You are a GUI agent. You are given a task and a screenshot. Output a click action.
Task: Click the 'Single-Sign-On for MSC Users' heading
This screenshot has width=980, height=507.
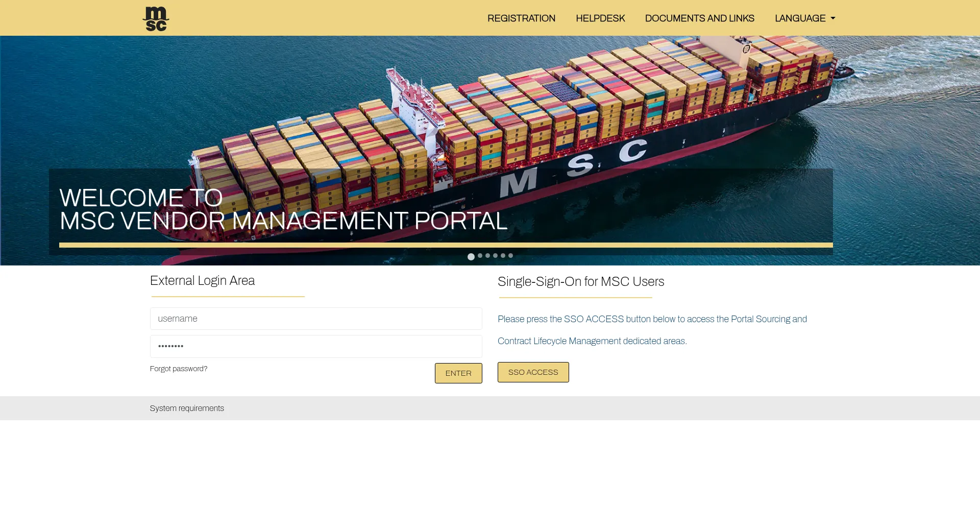(x=581, y=282)
